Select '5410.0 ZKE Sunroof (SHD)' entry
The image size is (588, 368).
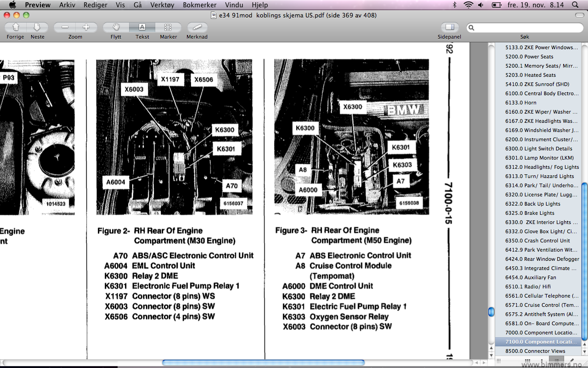[x=537, y=84]
